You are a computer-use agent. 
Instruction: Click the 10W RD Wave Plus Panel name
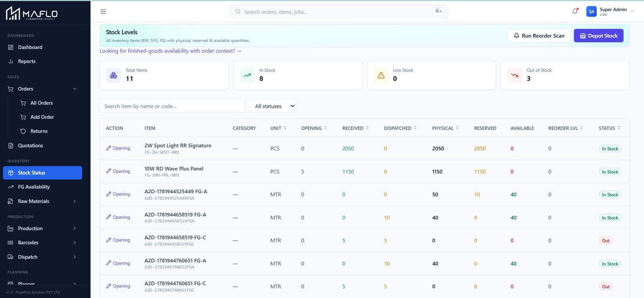coord(174,168)
